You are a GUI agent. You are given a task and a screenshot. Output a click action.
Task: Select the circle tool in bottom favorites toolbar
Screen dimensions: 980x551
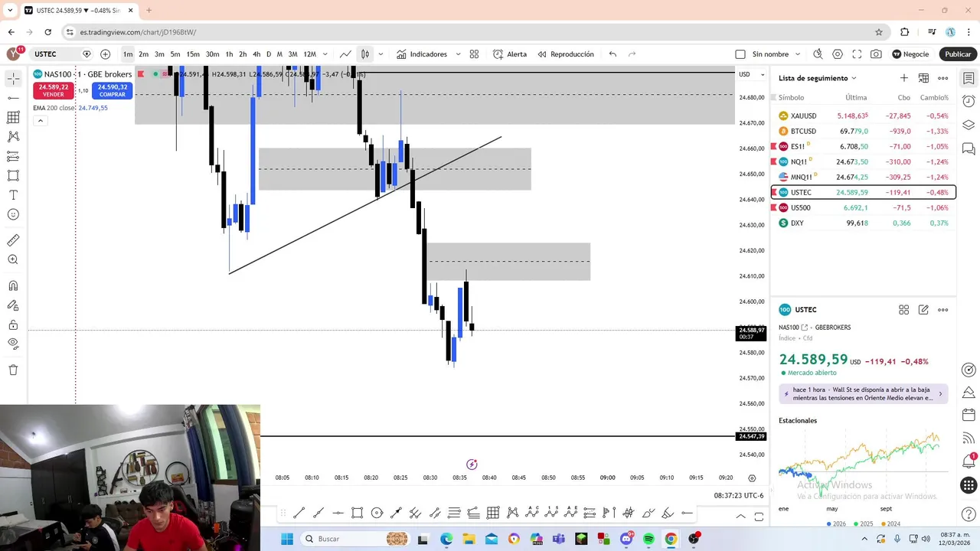377,513
